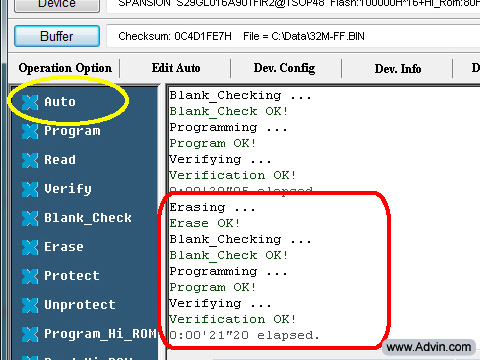The width and height of the screenshot is (480, 360).
Task: Click the 'Erasing ...' log line
Action: coord(212,207)
